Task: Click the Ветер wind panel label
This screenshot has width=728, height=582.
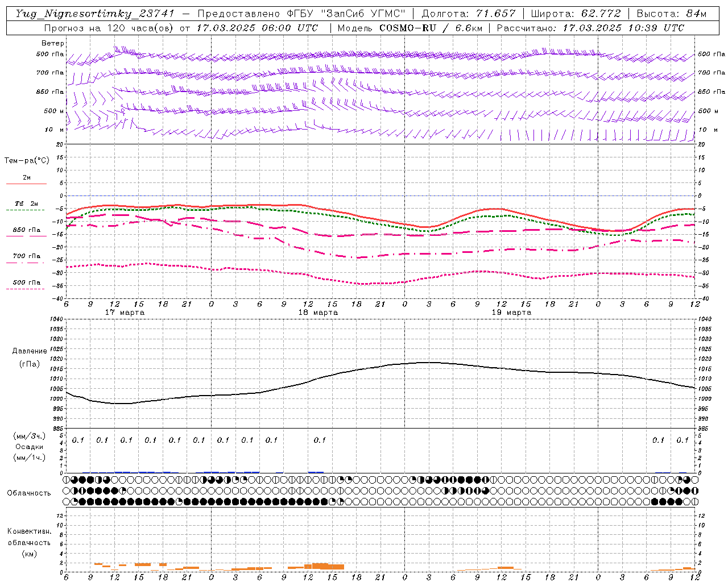Action: pyautogui.click(x=53, y=43)
